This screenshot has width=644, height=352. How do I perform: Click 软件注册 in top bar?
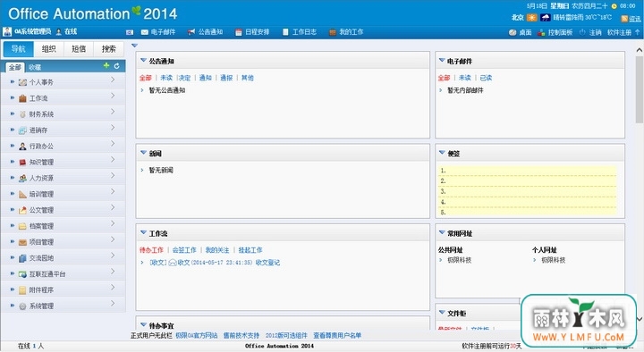pos(619,32)
